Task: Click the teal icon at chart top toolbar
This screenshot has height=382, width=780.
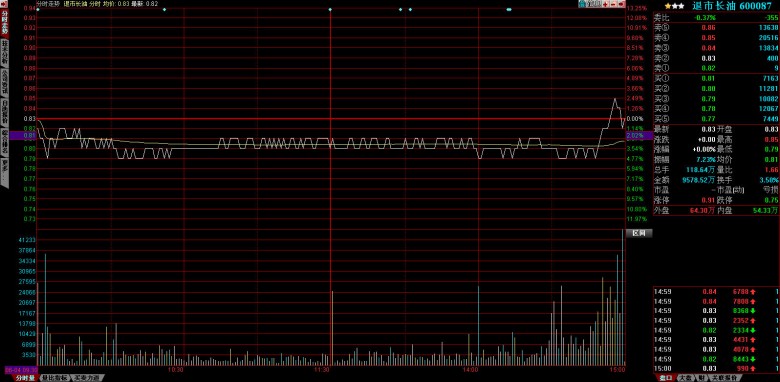Action: (x=582, y=4)
